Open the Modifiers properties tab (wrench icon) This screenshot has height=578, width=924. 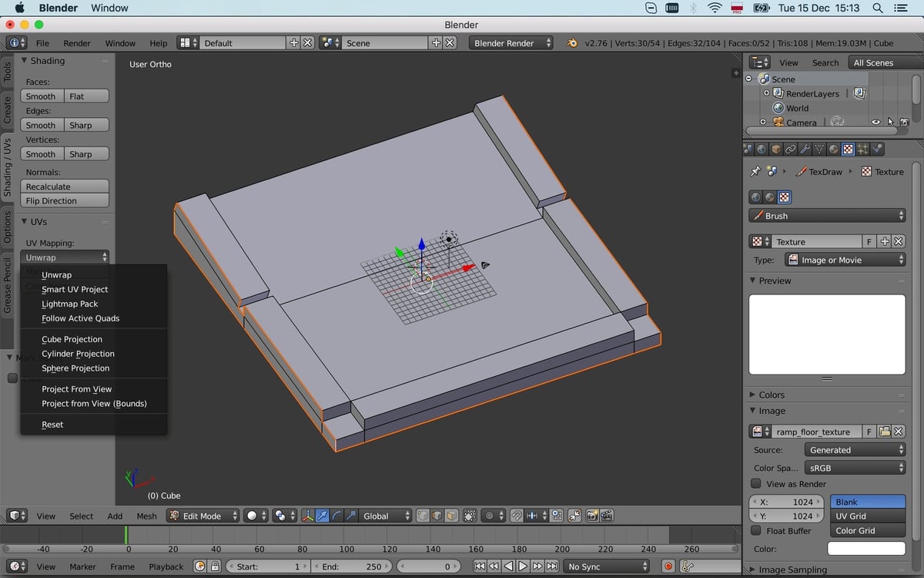pos(803,150)
